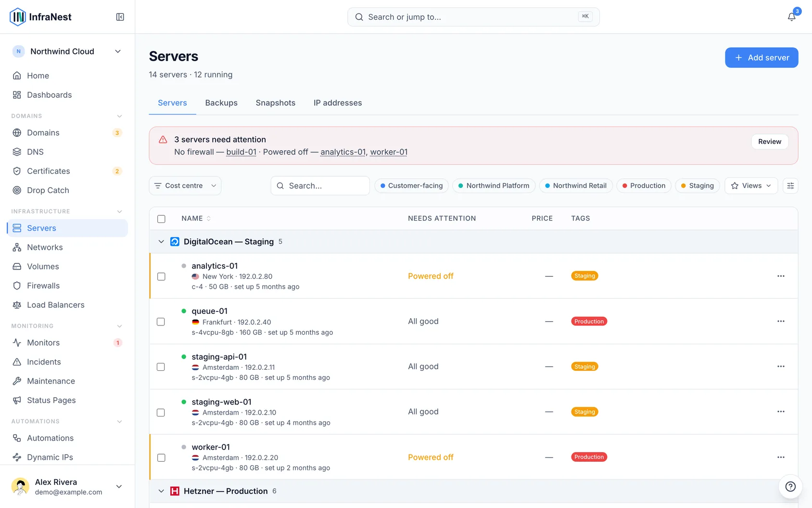
Task: Filter by the Production tag chip
Action: click(644, 185)
